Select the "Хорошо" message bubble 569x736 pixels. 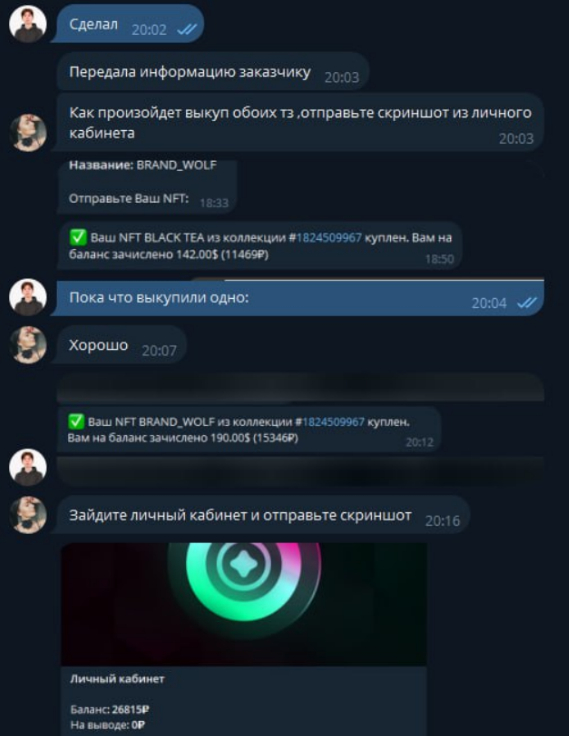(x=121, y=345)
